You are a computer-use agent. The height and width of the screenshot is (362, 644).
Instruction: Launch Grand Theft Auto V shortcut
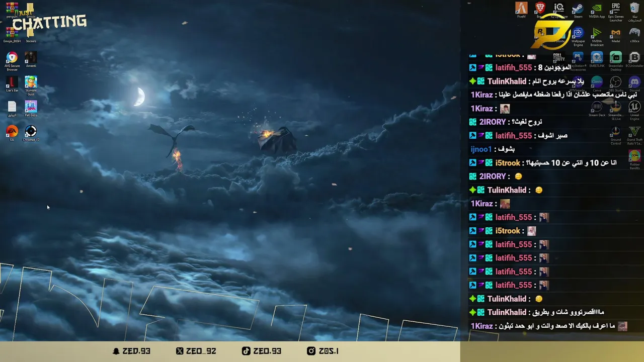click(x=634, y=135)
